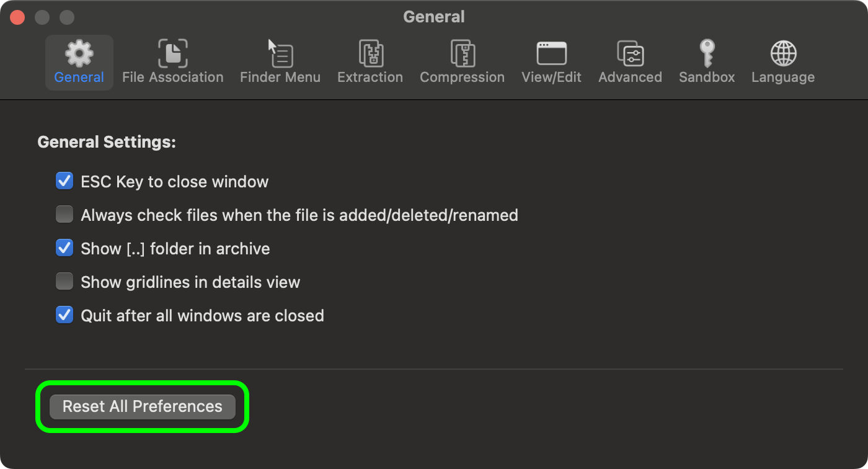The image size is (868, 469).
Task: Open the Sandbox key icon
Action: click(707, 54)
